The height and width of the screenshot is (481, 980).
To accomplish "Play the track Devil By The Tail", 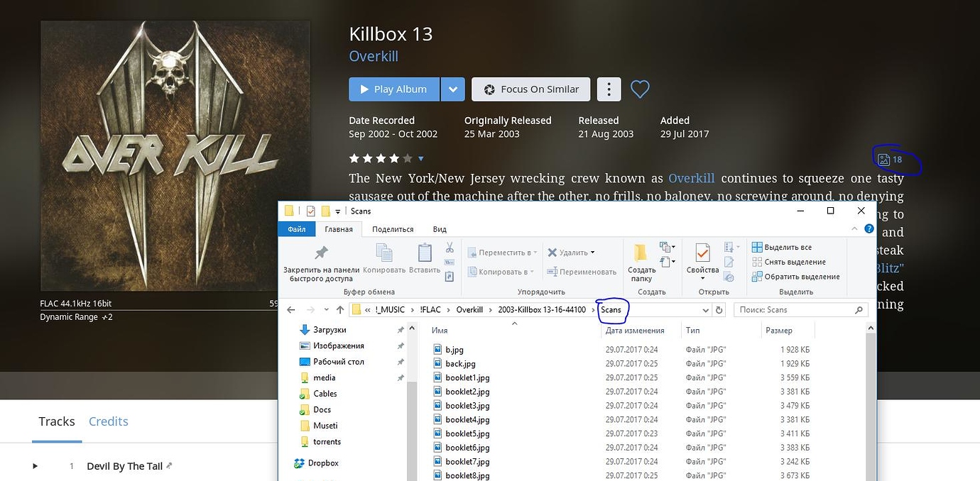I will (35, 466).
